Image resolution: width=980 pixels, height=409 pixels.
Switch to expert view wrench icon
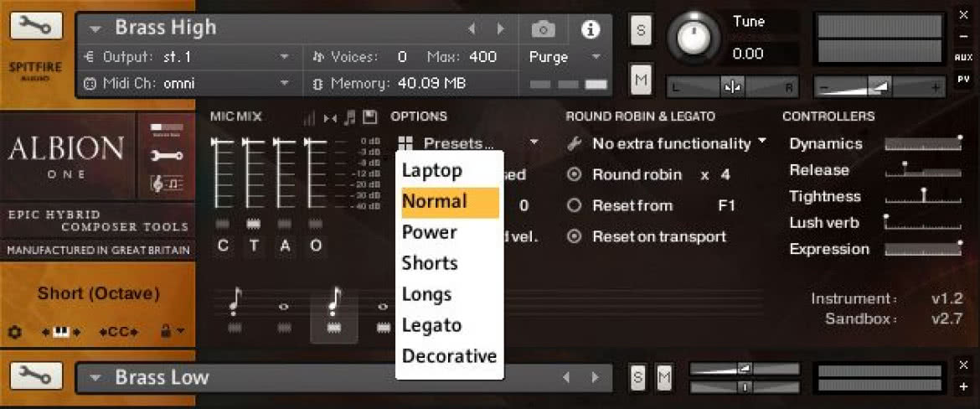click(168, 156)
